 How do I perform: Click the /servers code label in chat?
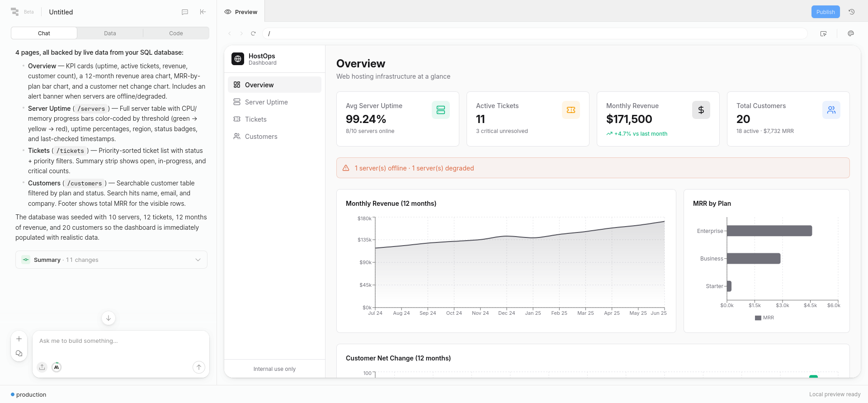pos(91,109)
